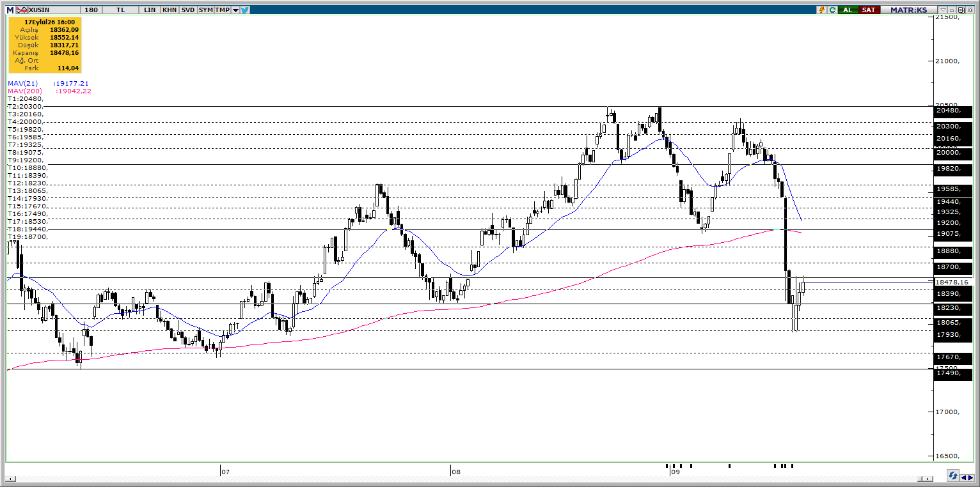The height and width of the screenshot is (487, 980).
Task: Click the green refresh icon
Action: pyautogui.click(x=832, y=10)
